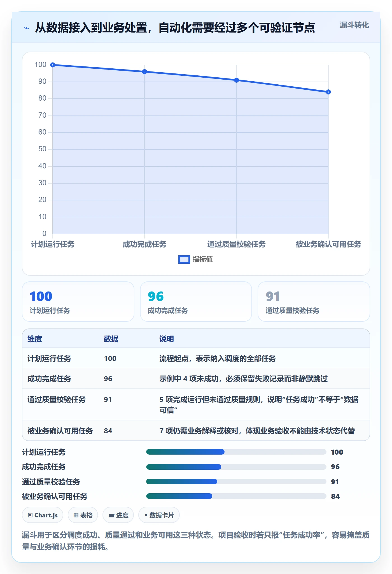The image size is (392, 574).
Task: Click the 指标值 legend label
Action: click(203, 260)
